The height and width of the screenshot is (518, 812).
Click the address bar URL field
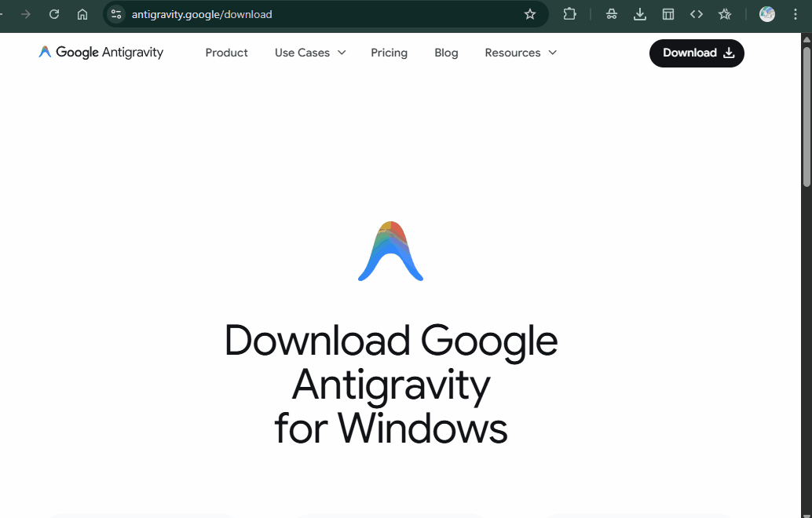(314, 14)
